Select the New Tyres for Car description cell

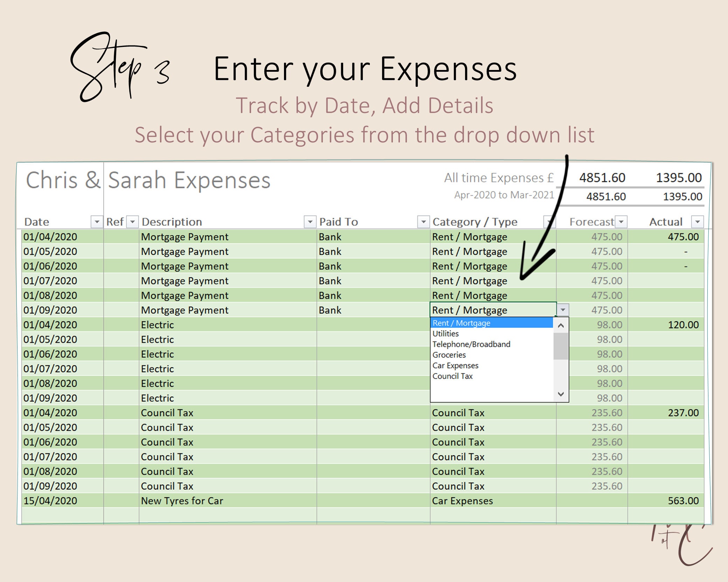pos(182,500)
